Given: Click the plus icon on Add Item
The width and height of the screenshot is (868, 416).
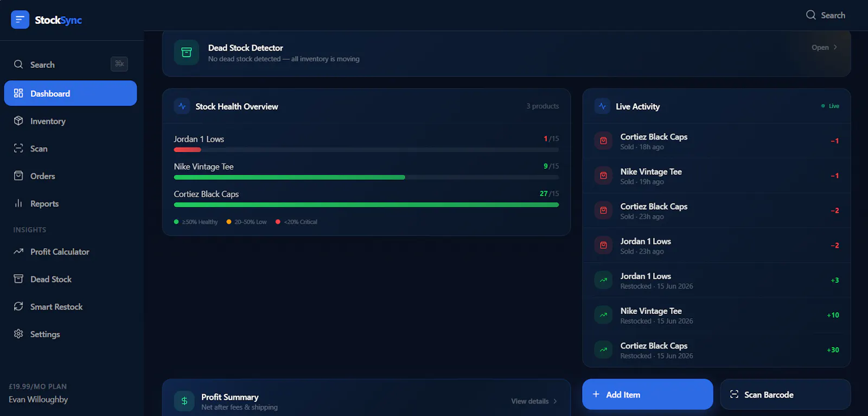Looking at the screenshot, I should [596, 394].
